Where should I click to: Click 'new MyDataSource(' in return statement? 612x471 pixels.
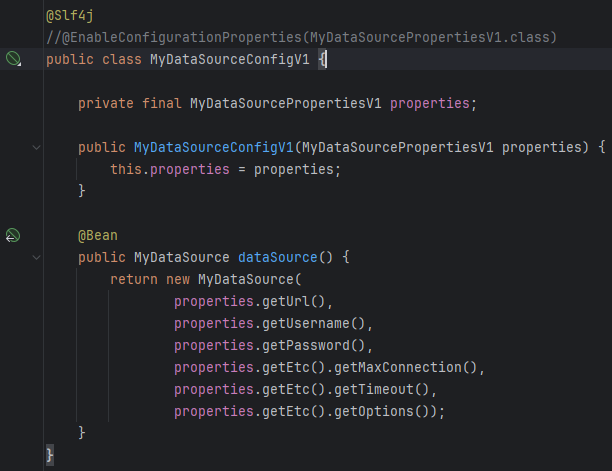tap(234, 279)
